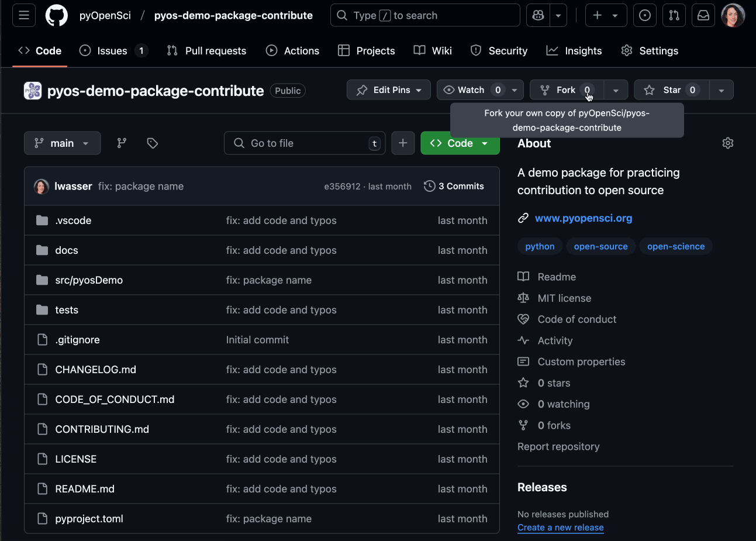View branches with the branch icon
The height and width of the screenshot is (541, 756).
pyautogui.click(x=122, y=143)
